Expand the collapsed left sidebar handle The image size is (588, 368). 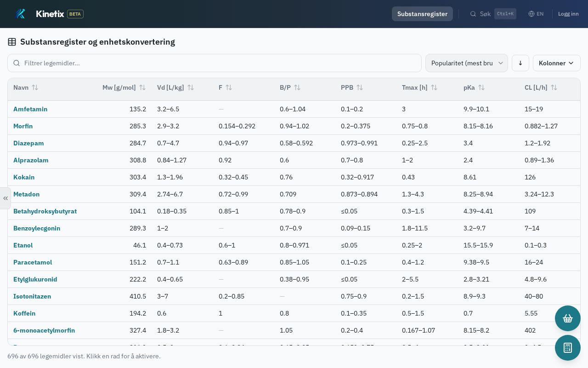coord(5,198)
